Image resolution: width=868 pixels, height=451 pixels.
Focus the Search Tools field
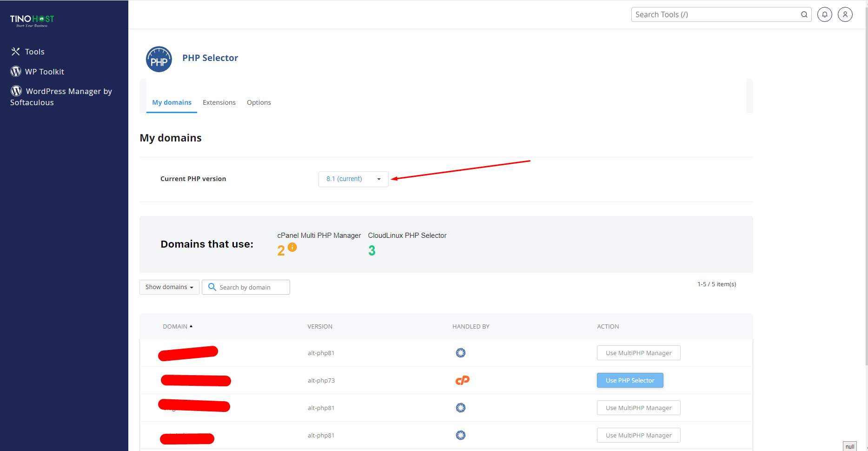point(721,14)
